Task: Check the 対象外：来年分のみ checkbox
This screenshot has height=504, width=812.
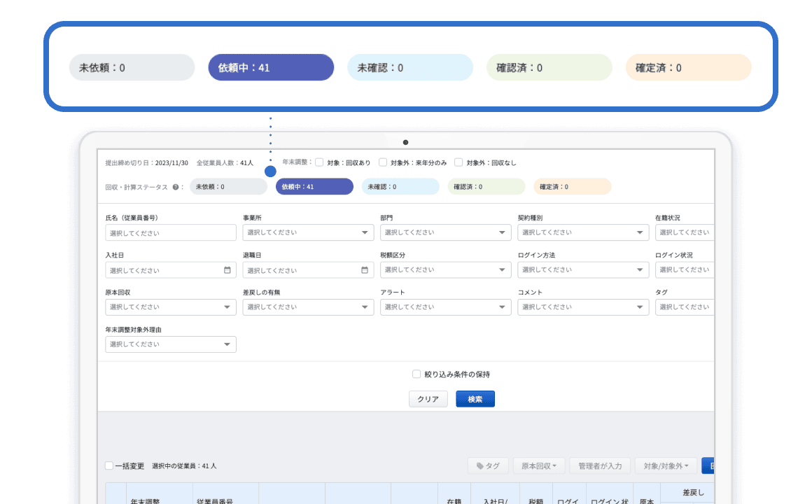Action: click(383, 162)
